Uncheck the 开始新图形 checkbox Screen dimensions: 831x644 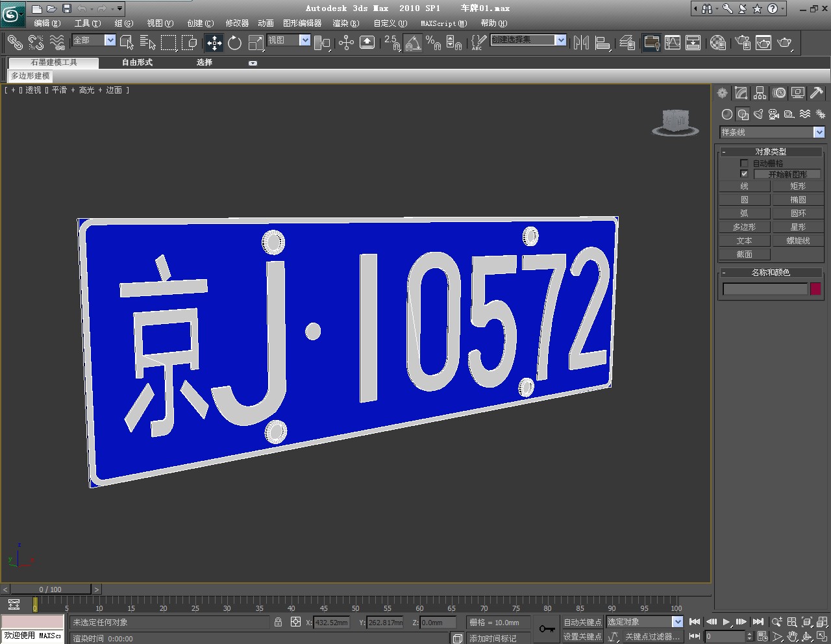tap(744, 174)
